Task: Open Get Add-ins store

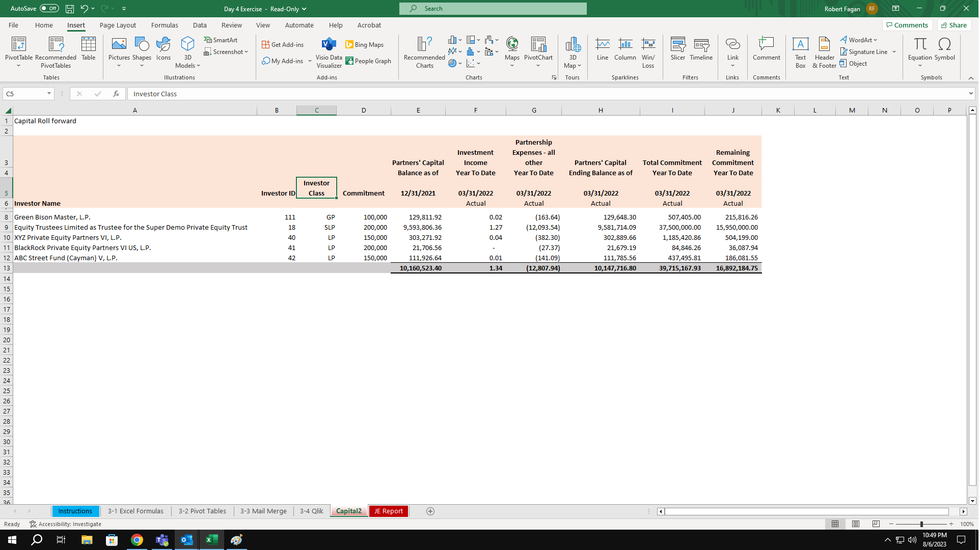Action: [283, 44]
